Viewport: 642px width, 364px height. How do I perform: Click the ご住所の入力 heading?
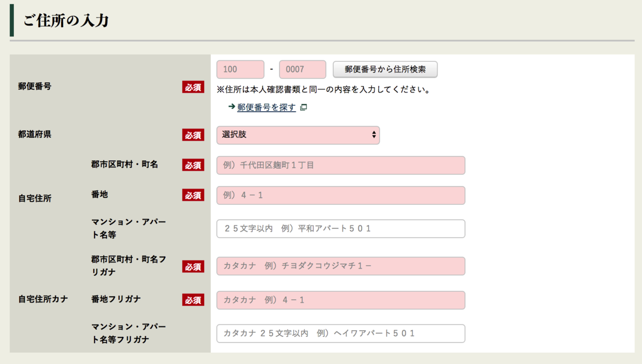click(x=66, y=21)
